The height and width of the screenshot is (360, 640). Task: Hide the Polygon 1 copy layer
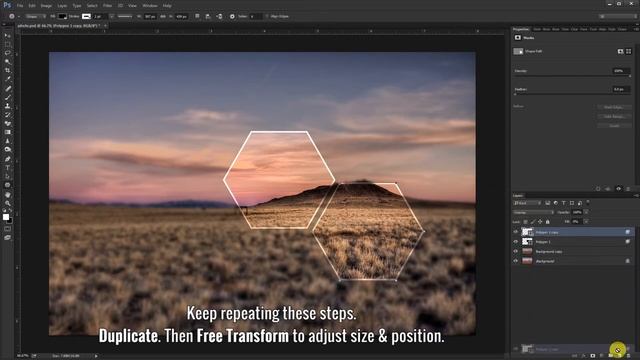[516, 232]
